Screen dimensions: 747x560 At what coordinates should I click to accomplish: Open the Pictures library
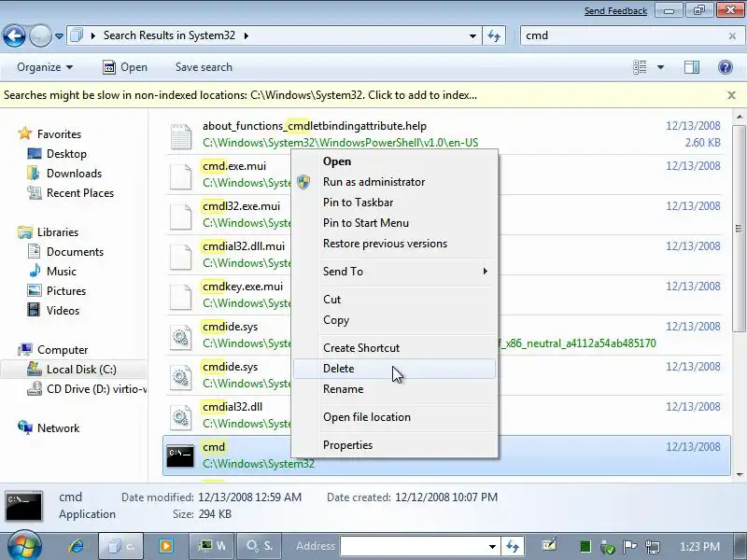57,290
